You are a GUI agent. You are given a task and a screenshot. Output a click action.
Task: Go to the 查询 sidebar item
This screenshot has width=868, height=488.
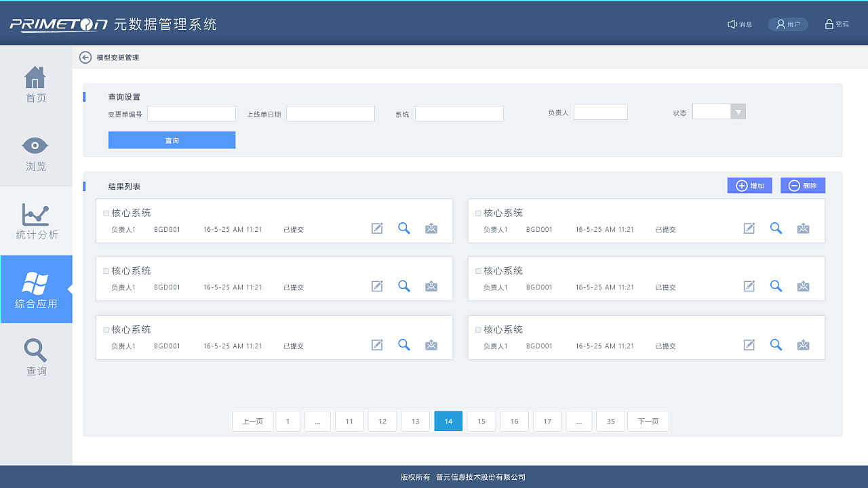(36, 357)
